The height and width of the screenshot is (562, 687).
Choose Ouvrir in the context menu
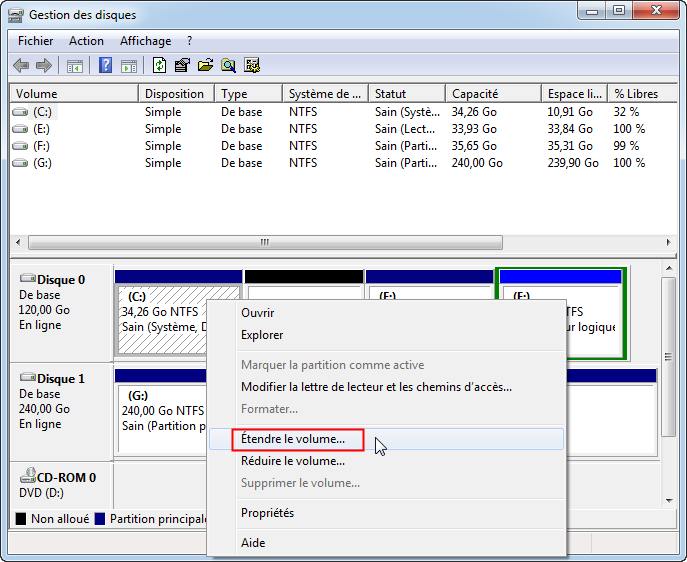[387, 313]
